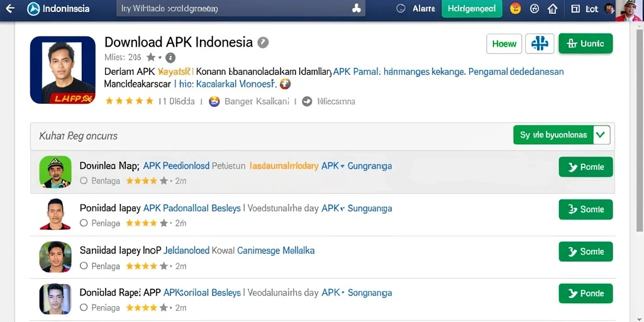Viewport: 644px width, 322px height.
Task: Open the avatar of the Poniidad lapey row
Action: (55, 214)
